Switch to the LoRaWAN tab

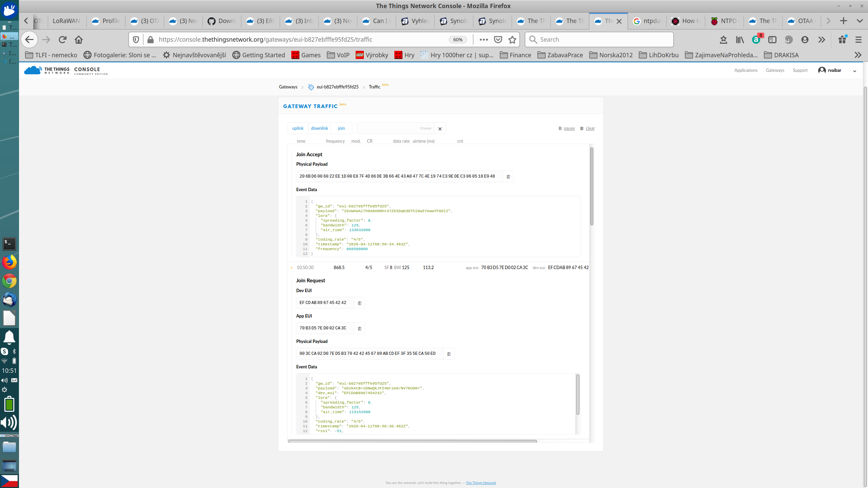67,21
